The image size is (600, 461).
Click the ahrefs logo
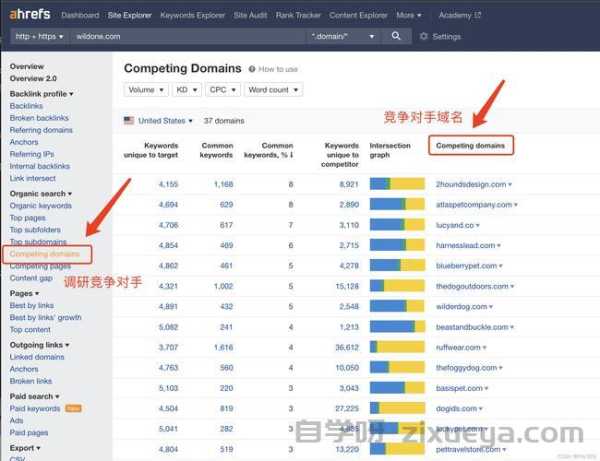[x=30, y=15]
